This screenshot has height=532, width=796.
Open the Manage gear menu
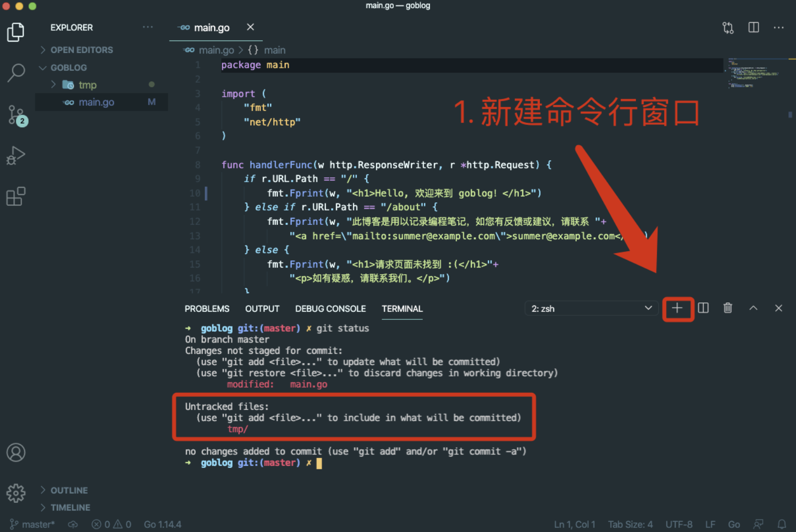click(16, 493)
